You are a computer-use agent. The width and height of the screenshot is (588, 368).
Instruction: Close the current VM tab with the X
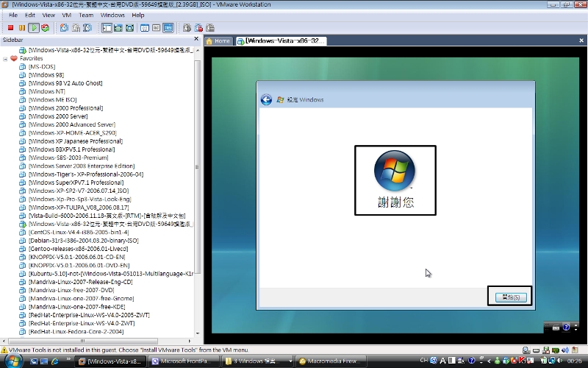pyautogui.click(x=581, y=40)
